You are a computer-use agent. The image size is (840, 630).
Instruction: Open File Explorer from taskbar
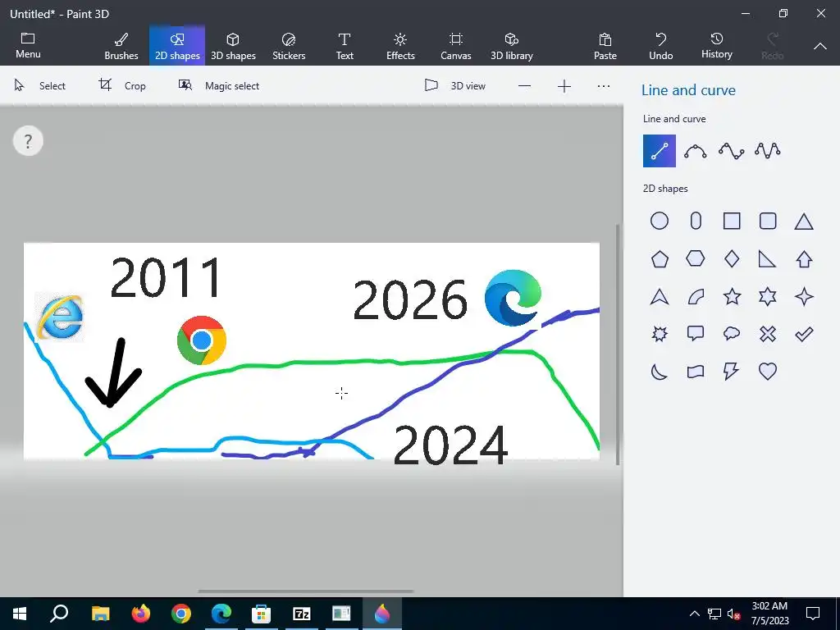tap(100, 614)
